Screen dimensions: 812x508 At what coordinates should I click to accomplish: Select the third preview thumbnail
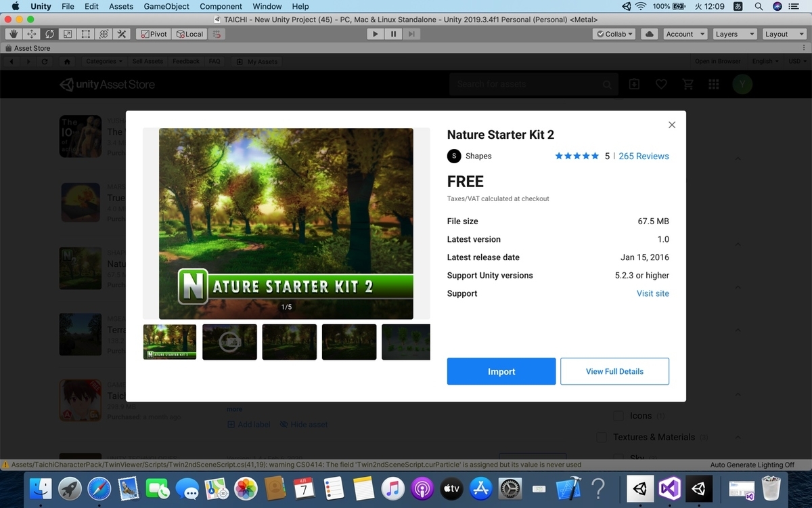(x=290, y=341)
